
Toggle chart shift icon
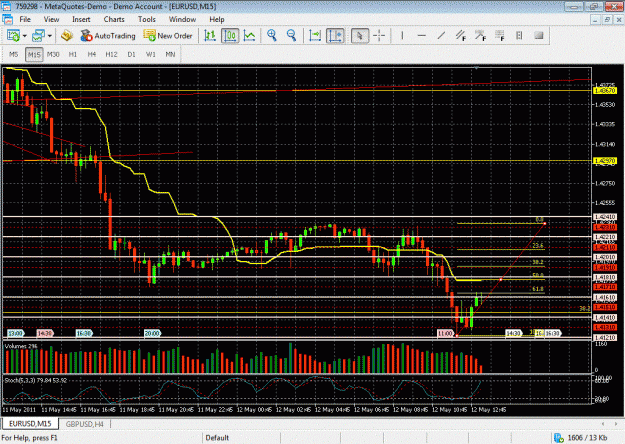point(335,36)
